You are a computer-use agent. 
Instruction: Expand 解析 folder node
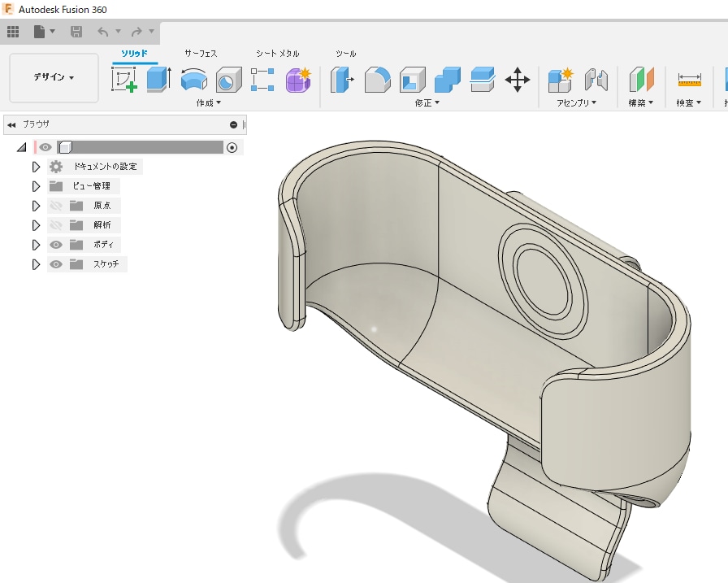tap(36, 225)
